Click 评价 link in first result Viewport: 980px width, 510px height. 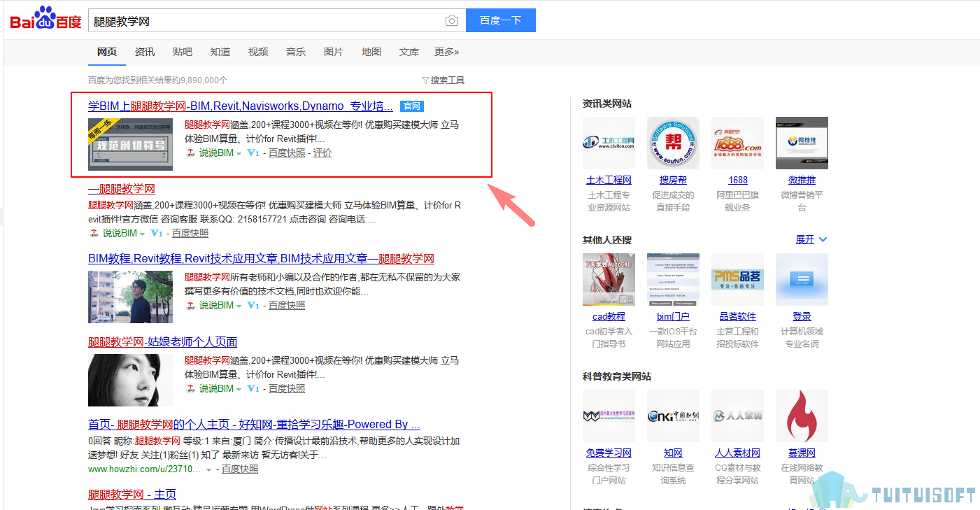322,153
